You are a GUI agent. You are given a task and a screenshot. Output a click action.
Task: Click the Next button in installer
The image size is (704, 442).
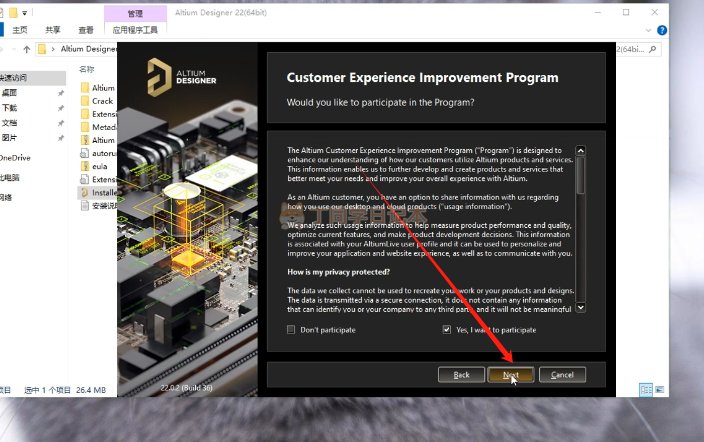510,375
